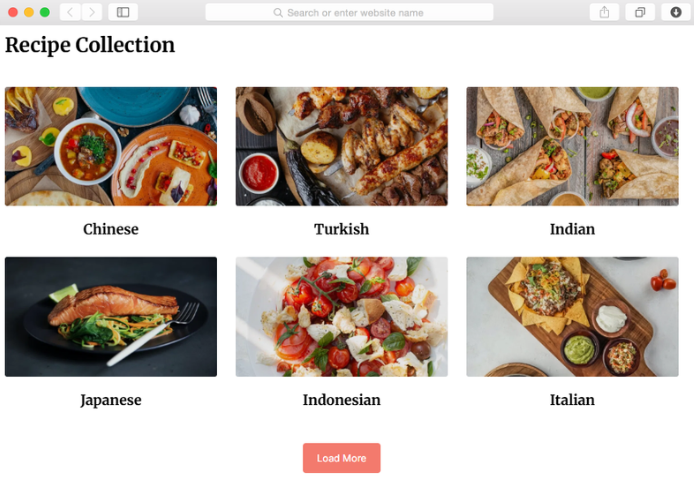This screenshot has height=478, width=694.
Task: Open the share sheet icon
Action: coord(604,12)
